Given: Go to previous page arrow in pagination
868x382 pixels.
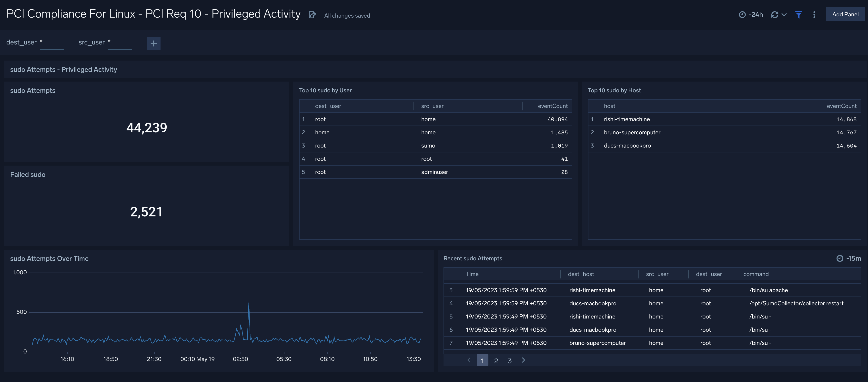Looking at the screenshot, I should coord(469,360).
